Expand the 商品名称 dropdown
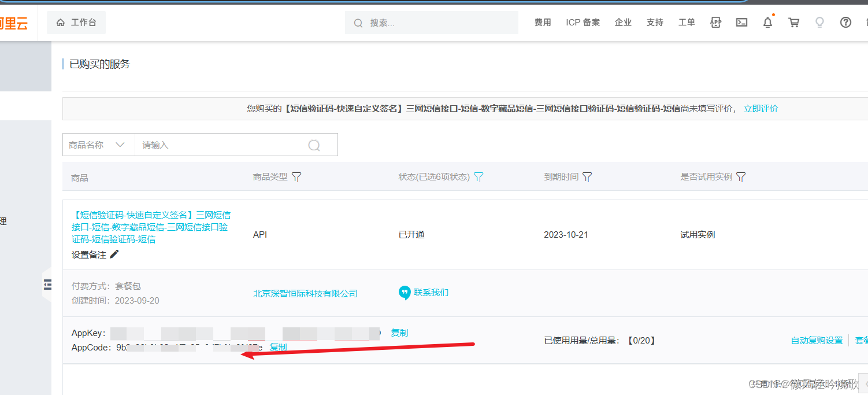868x395 pixels. [x=99, y=145]
